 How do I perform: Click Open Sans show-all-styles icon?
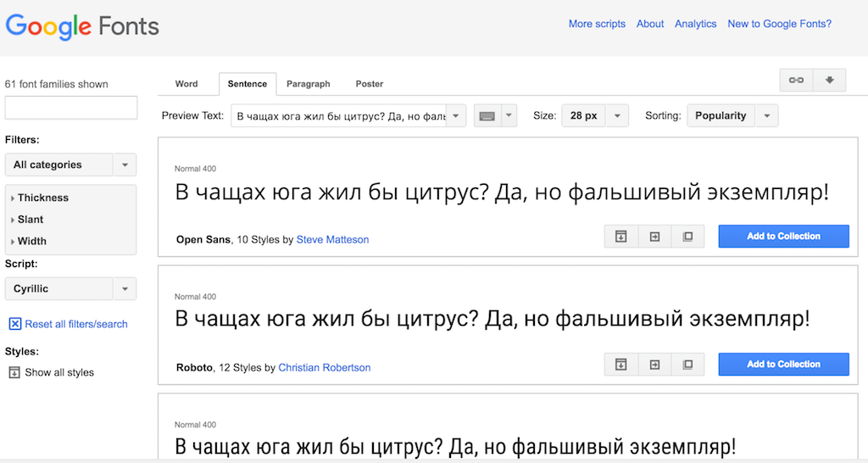[x=620, y=237]
